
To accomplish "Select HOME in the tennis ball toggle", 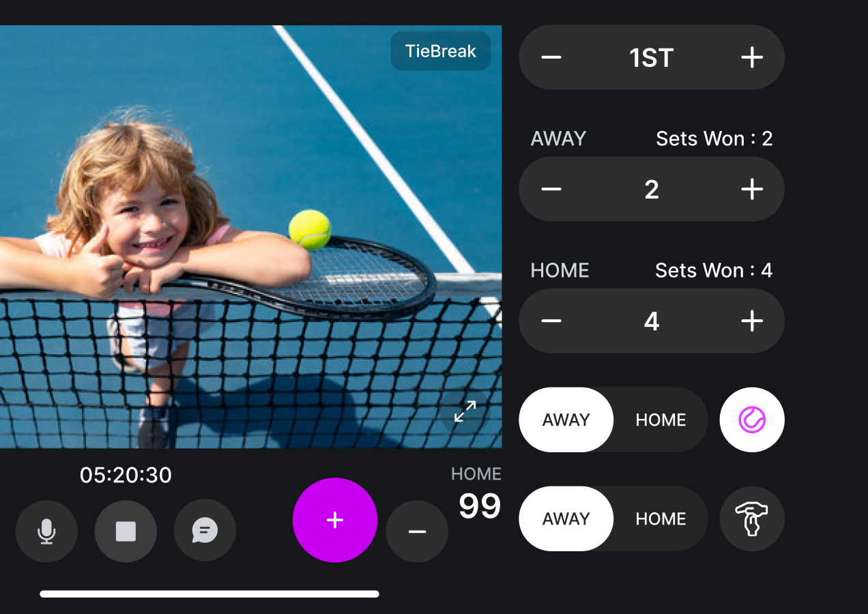I will click(x=661, y=420).
